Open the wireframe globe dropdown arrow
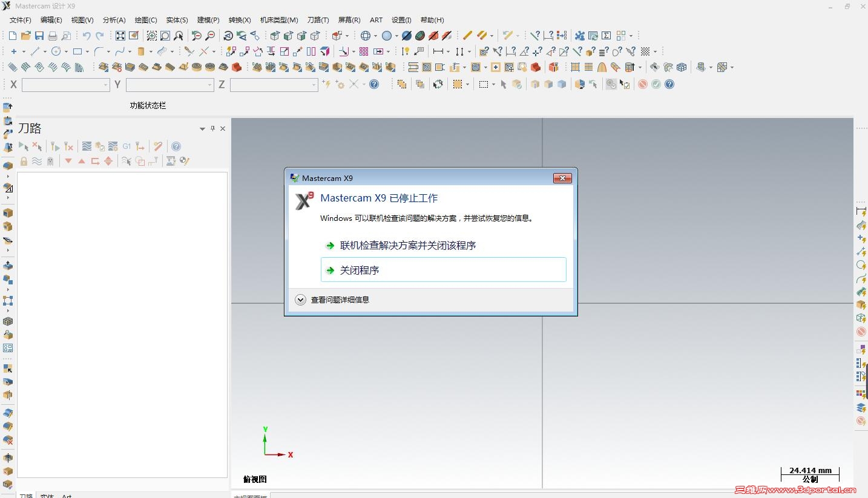The width and height of the screenshot is (868, 498). click(x=375, y=36)
